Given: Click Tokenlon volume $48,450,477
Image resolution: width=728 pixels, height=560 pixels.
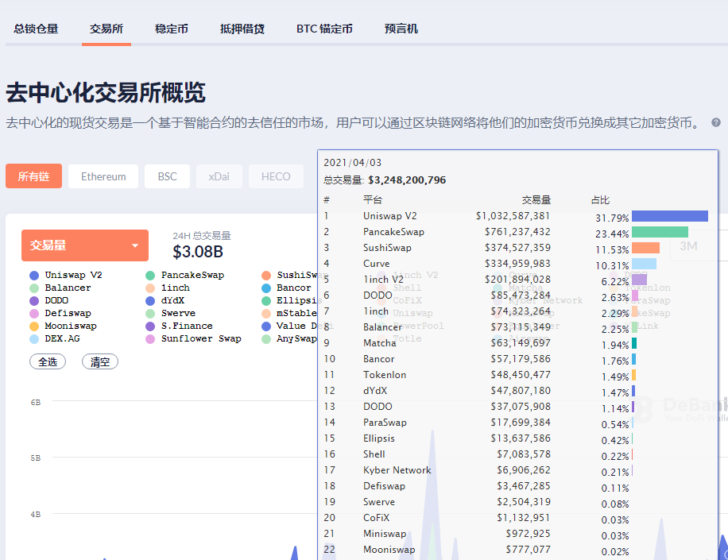Looking at the screenshot, I should (x=521, y=375).
